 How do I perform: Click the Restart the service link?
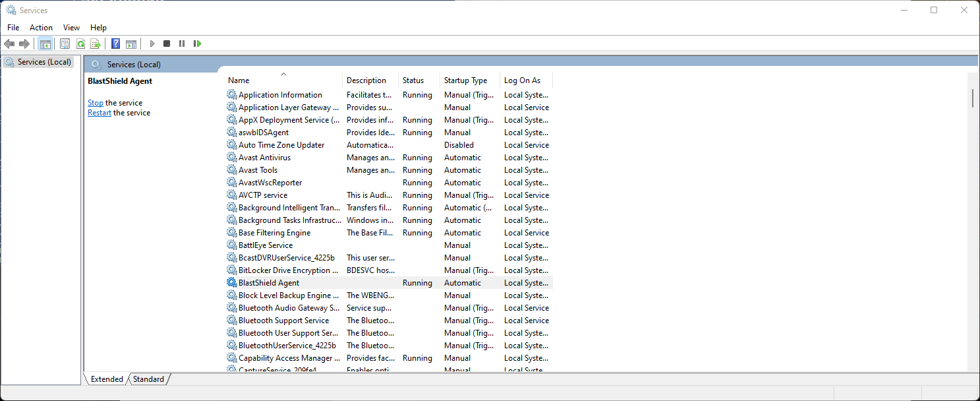100,113
